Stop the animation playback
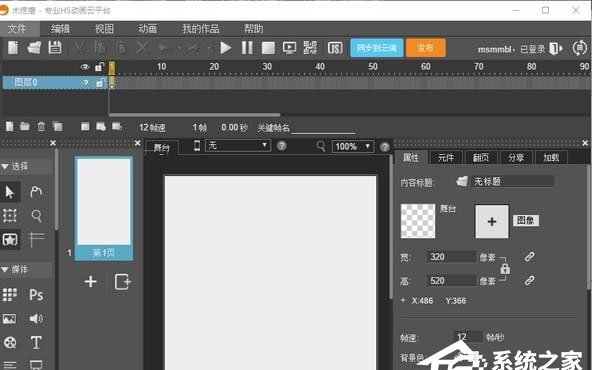 coord(268,48)
